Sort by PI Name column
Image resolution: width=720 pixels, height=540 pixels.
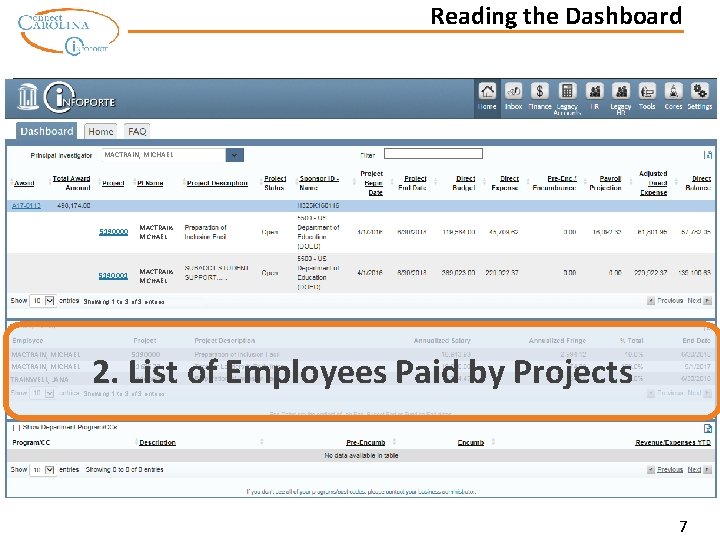150,183
